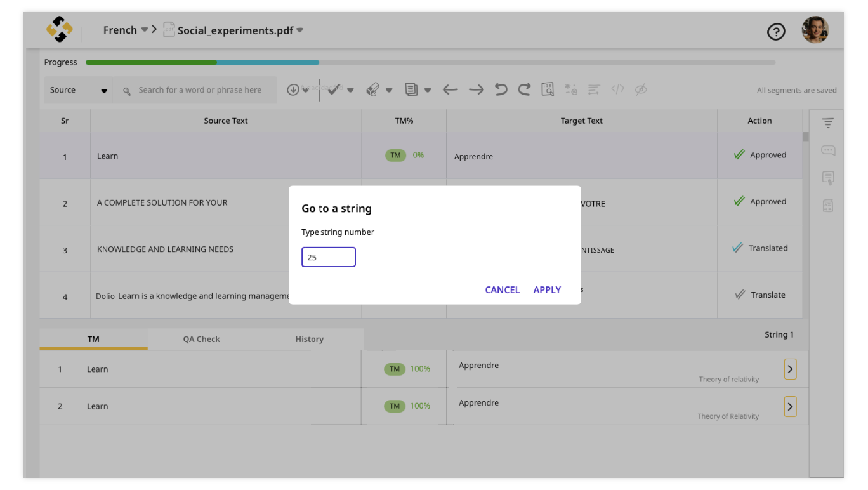Click APPLY in Go to a string dialog
Image resolution: width=868 pixels, height=490 pixels.
point(547,289)
